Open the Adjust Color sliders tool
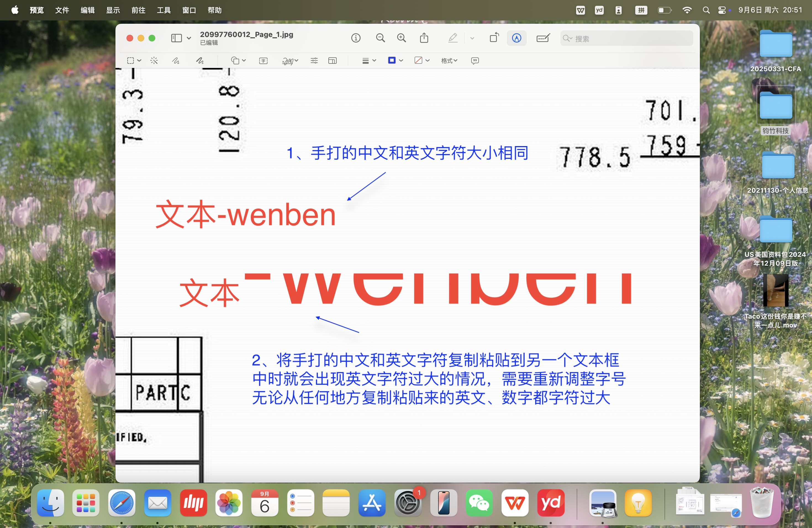812x528 pixels. click(314, 61)
